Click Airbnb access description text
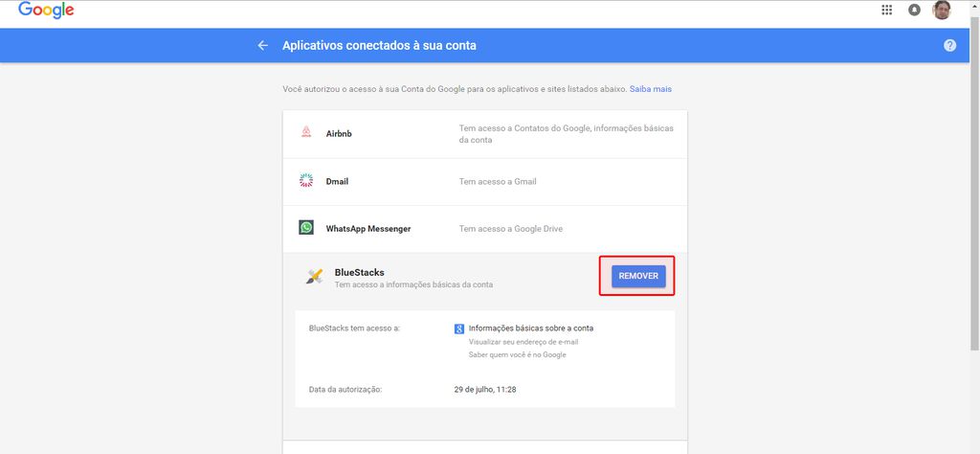Viewport: 980px width, 454px height. pos(567,134)
